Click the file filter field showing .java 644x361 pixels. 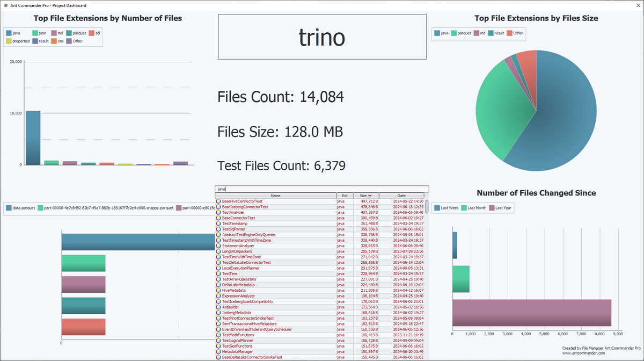(322, 189)
